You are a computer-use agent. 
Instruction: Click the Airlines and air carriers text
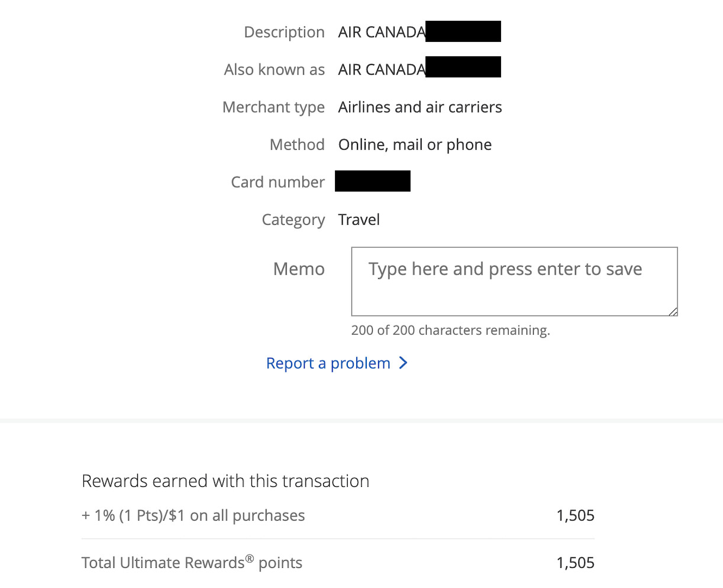[x=420, y=107]
